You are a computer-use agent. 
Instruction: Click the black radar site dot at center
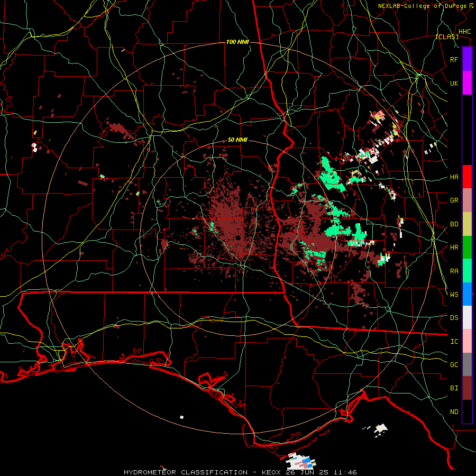237,237
